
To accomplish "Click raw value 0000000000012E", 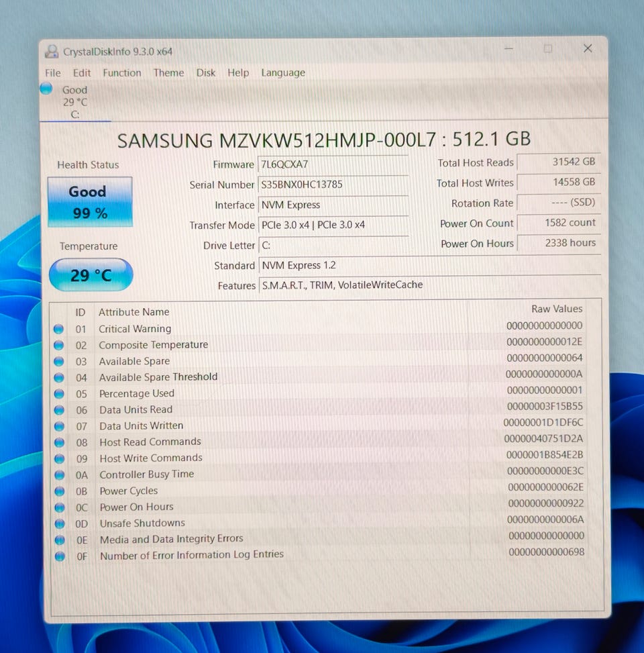I will (x=544, y=342).
